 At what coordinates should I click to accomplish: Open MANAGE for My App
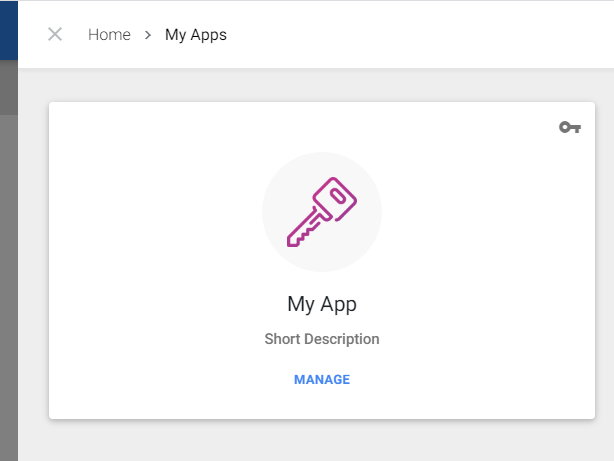(x=322, y=380)
